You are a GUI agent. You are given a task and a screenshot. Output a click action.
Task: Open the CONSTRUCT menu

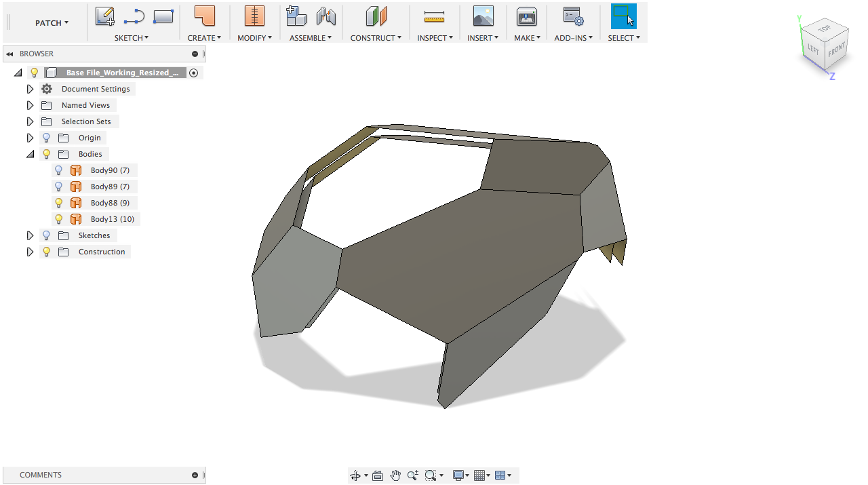[376, 38]
